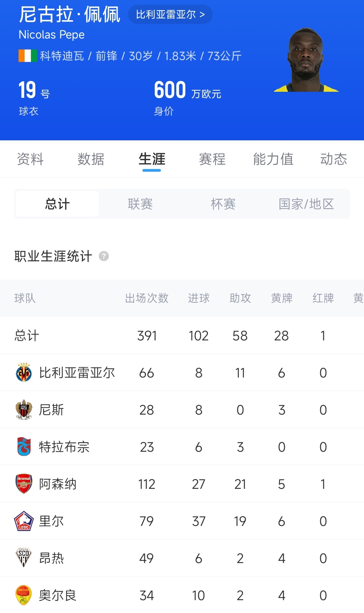Screen dimensions: 364x613
Task: Open the 能力值 tab
Action: tap(273, 159)
